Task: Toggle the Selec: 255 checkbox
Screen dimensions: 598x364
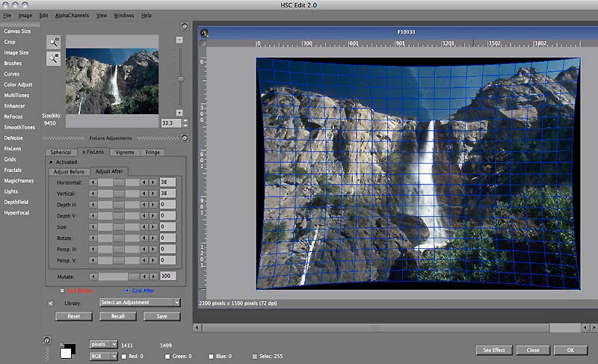Action: pos(255,357)
